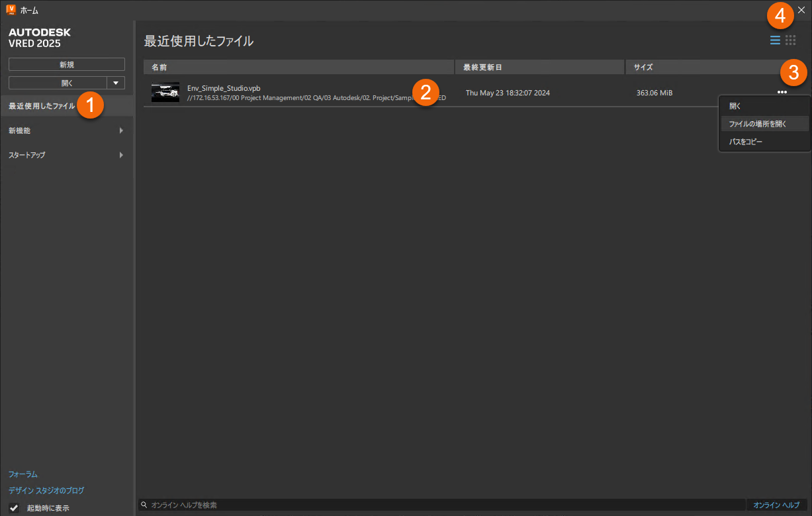Click the 新規 button
Viewport: 812px width, 516px height.
click(x=67, y=64)
